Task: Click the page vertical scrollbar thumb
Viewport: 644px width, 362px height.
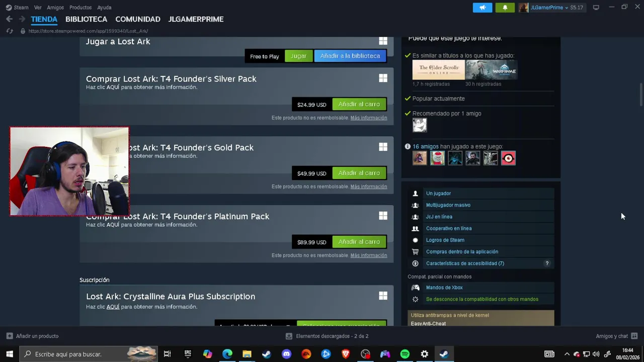Action: [x=641, y=95]
